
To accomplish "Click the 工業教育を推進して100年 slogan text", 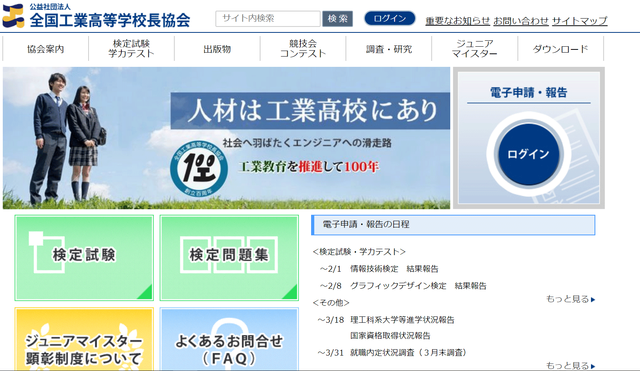I will pos(309,167).
